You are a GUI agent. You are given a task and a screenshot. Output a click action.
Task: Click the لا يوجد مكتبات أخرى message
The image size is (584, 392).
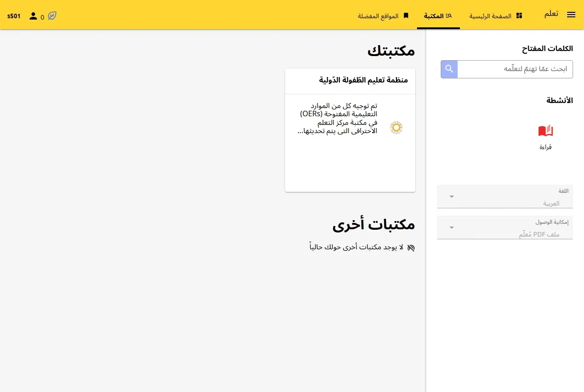tap(356, 248)
